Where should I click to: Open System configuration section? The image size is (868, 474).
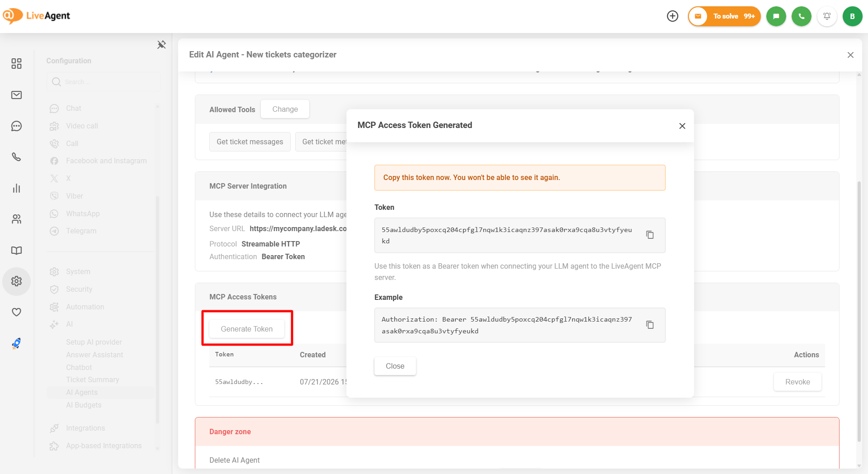pyautogui.click(x=78, y=272)
